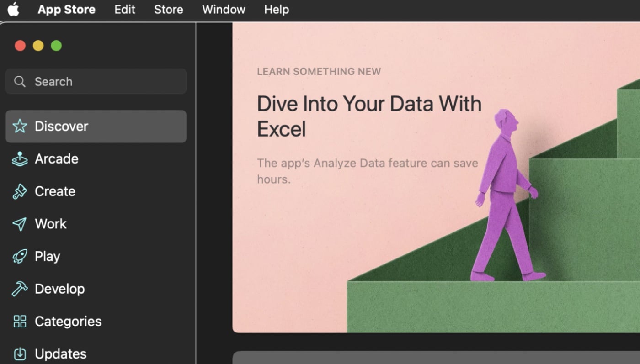Focus the Search text field
Screen dimensions: 640x364
click(x=105, y=82)
